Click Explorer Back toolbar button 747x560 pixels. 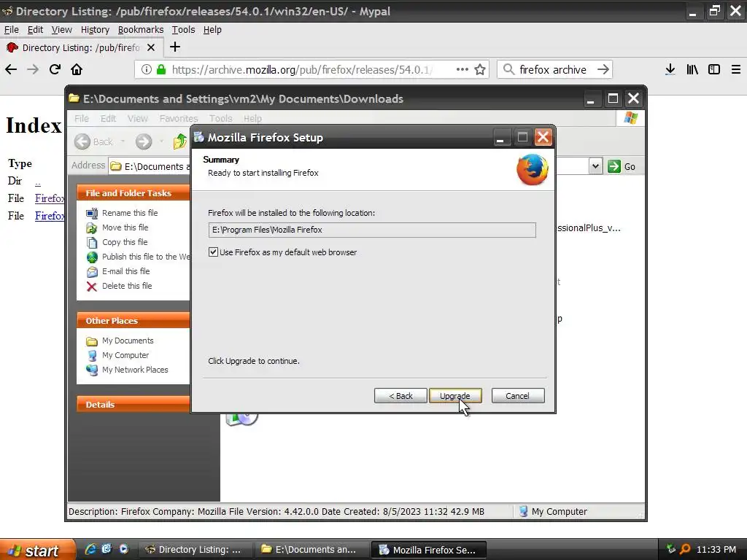coord(94,141)
